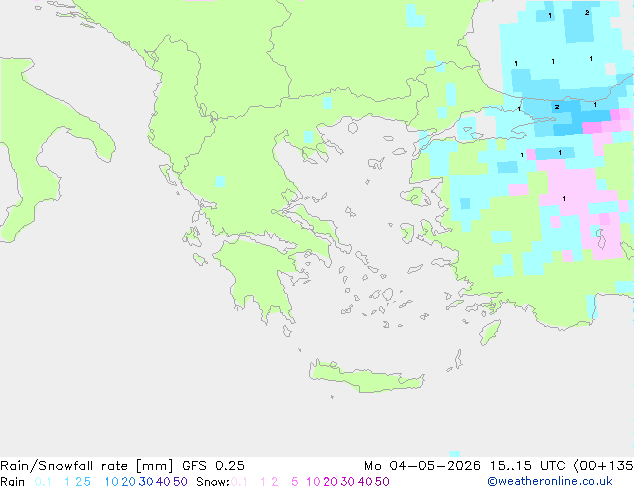The image size is (634, 490).
Task: Select the snow legend value 50
Action: [382, 482]
